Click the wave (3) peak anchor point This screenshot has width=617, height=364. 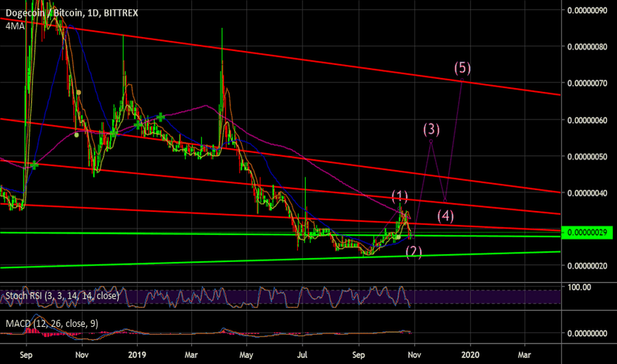(431, 141)
